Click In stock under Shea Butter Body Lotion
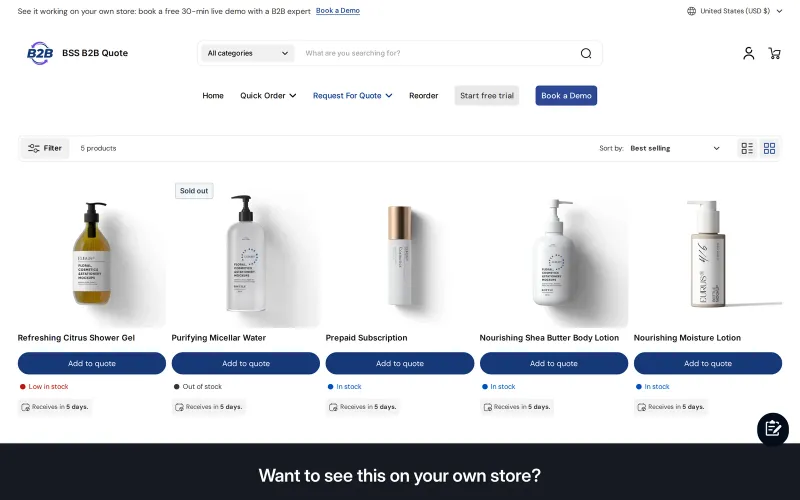Image resolution: width=800 pixels, height=500 pixels. point(498,387)
